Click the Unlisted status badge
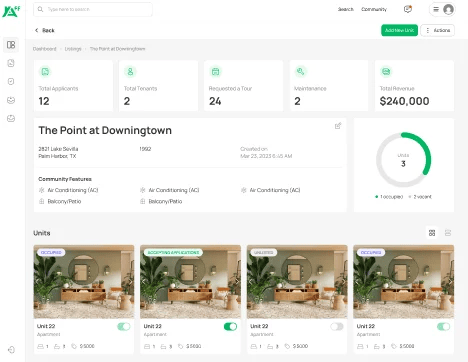Screen dimensions: 468x362 [x=264, y=253]
